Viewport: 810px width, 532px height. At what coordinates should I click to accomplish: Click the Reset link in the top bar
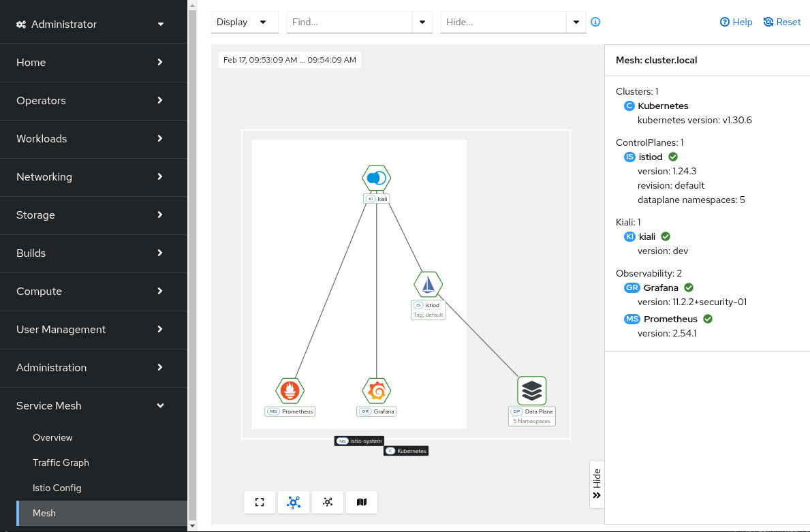click(x=781, y=22)
